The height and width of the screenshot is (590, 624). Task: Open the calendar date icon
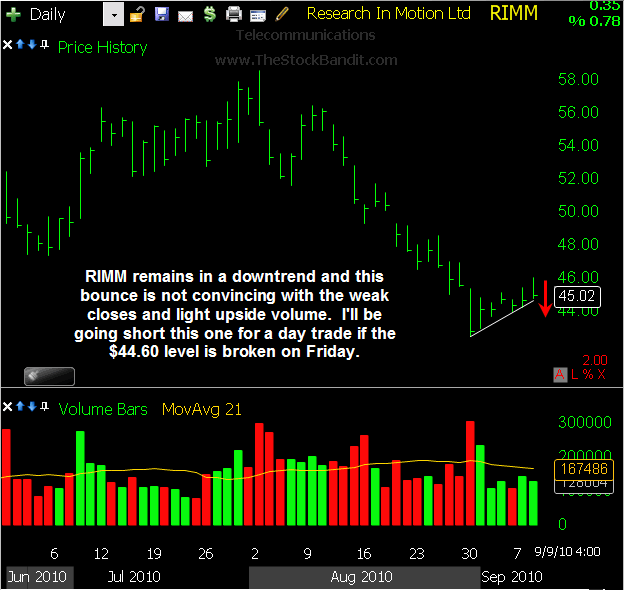point(257,16)
